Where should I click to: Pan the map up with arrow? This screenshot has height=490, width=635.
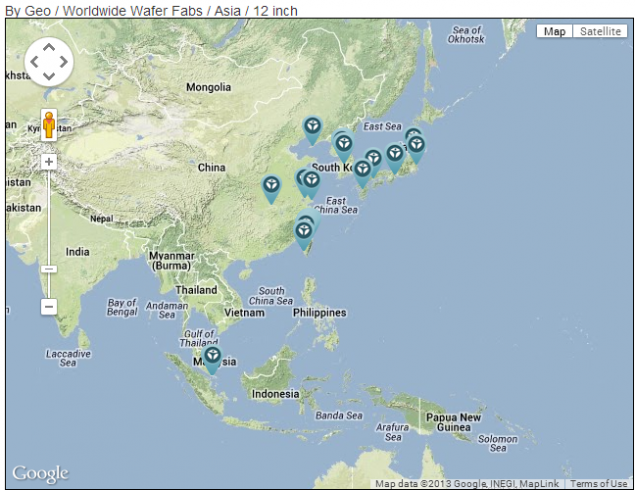coord(48,47)
